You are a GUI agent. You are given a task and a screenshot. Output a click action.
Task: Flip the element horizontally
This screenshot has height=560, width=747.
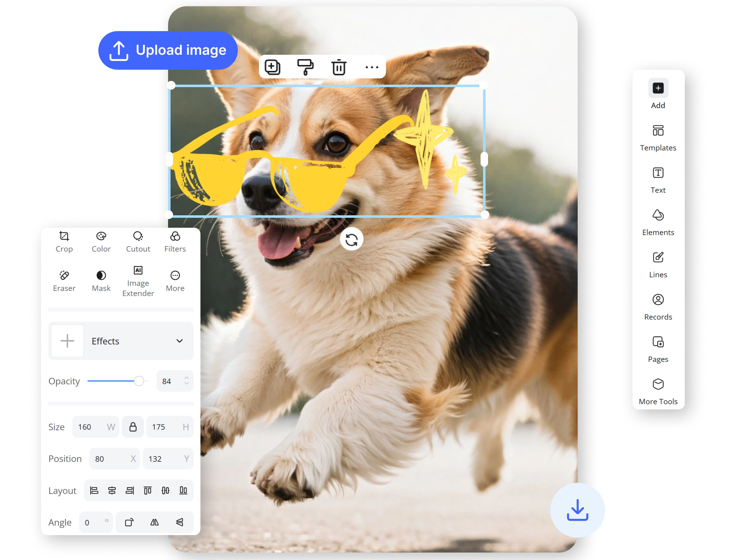click(x=154, y=522)
